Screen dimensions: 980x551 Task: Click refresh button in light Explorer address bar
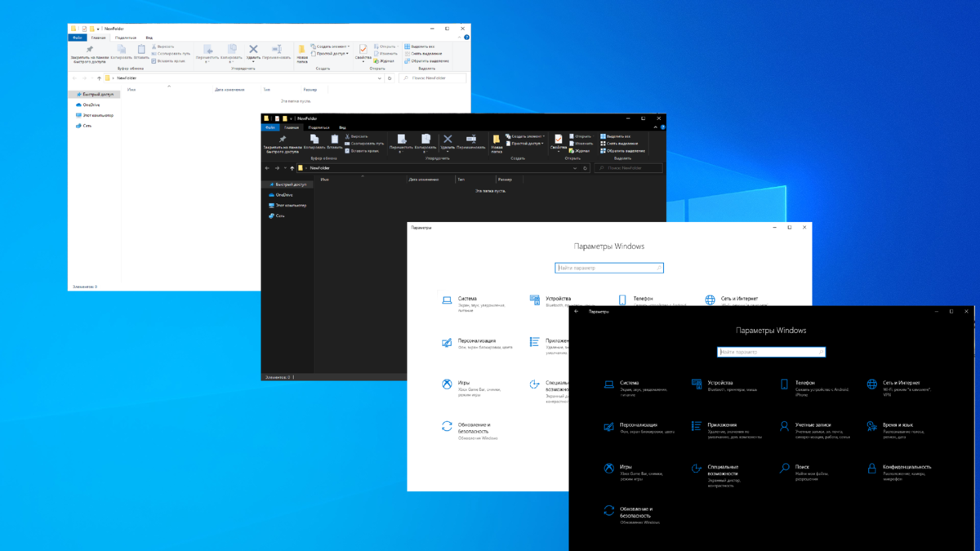pyautogui.click(x=390, y=78)
